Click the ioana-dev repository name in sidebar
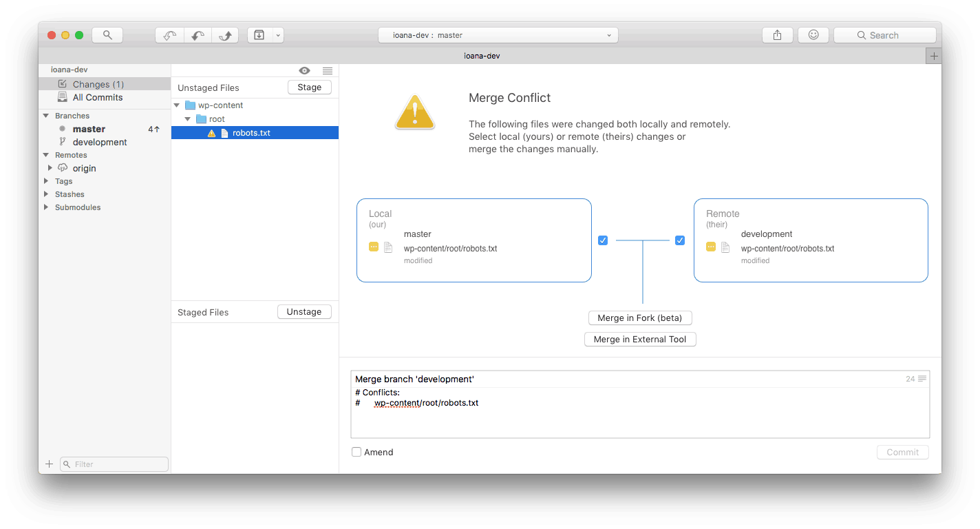 [70, 70]
